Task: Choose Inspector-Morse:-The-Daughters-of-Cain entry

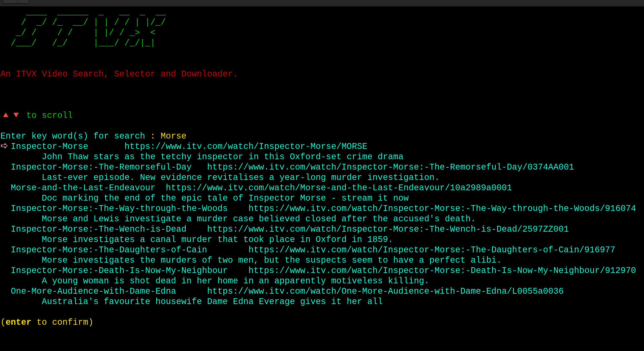Action: tap(109, 250)
